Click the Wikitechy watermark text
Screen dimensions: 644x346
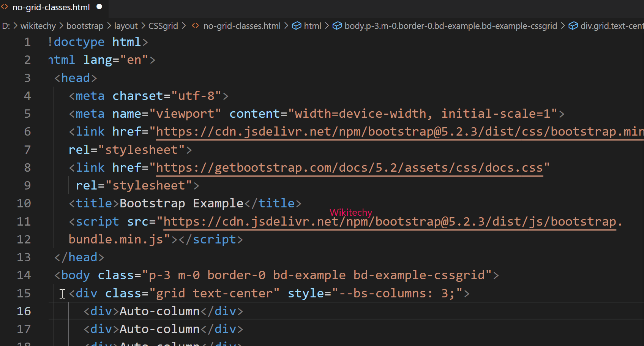350,212
